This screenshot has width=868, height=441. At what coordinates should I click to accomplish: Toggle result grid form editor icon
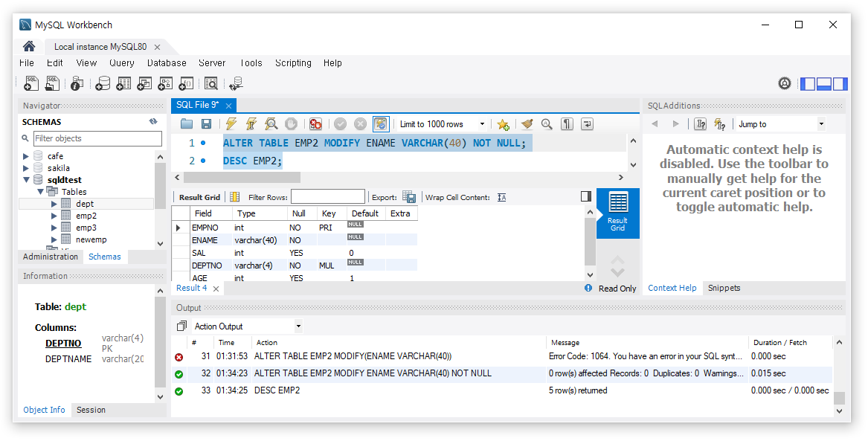(235, 197)
